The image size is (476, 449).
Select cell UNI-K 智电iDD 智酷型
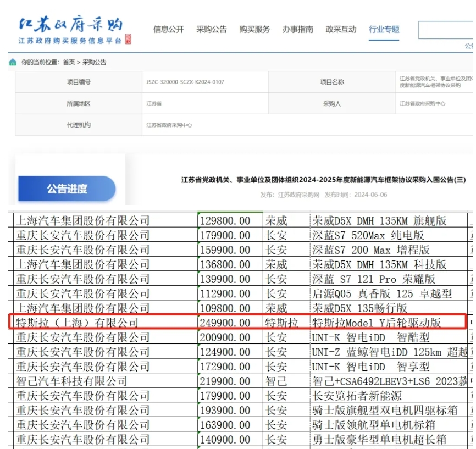[389, 337]
